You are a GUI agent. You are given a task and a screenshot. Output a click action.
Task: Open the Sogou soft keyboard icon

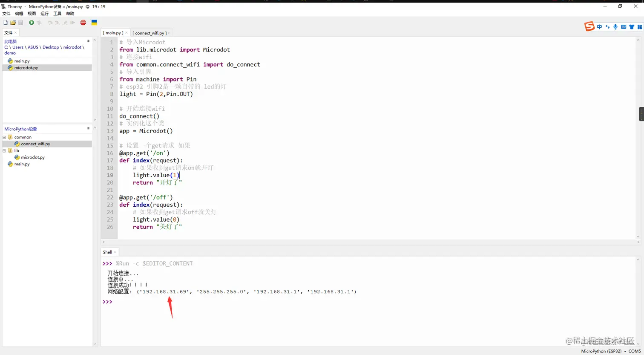pyautogui.click(x=623, y=27)
